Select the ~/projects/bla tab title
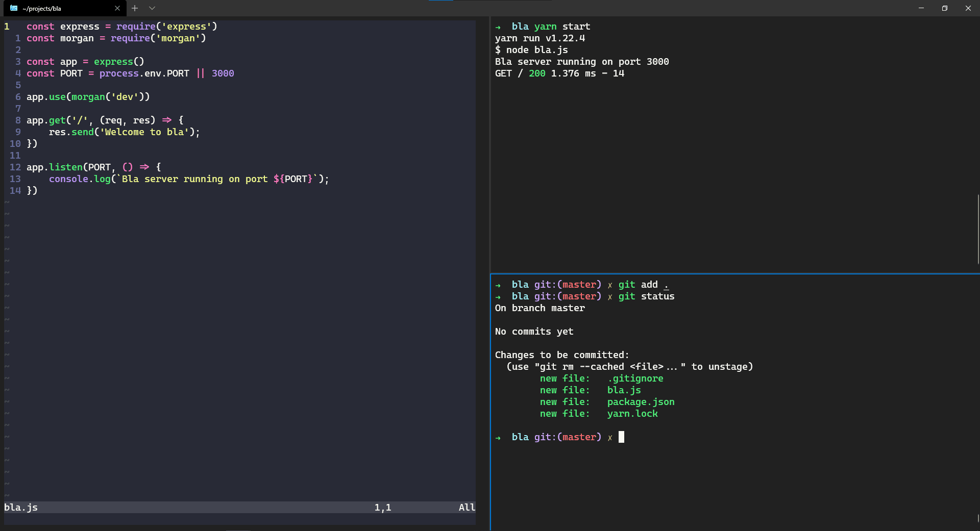 (x=42, y=9)
